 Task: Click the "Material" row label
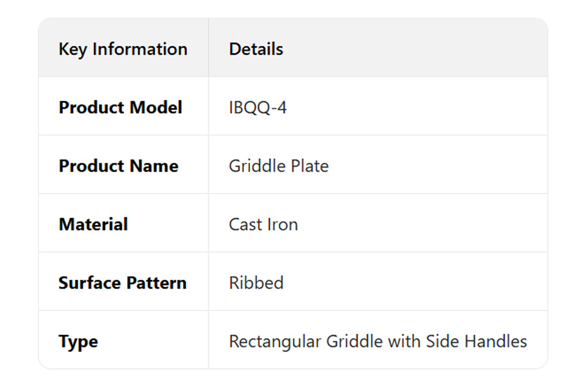[93, 224]
